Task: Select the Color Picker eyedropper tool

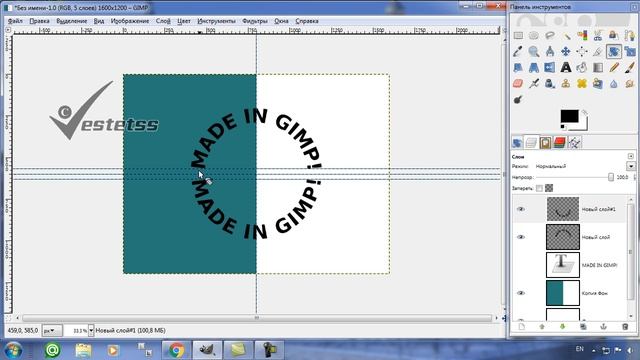Action: point(518,51)
